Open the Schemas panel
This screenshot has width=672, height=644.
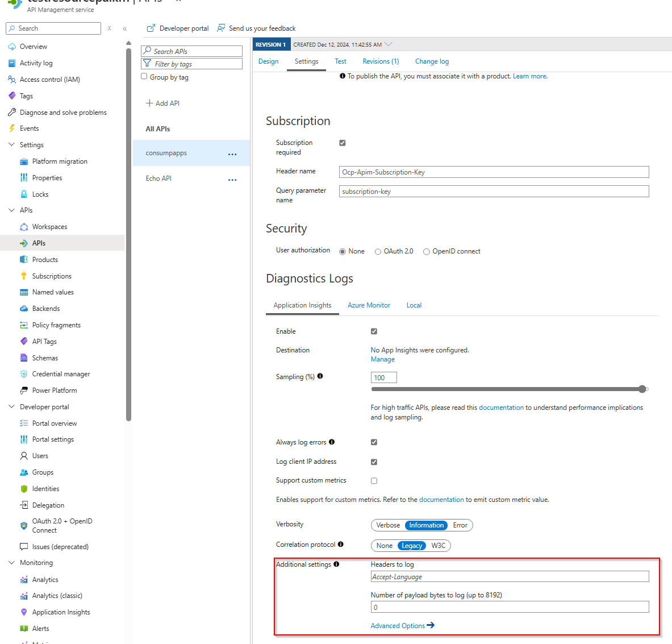pos(44,358)
